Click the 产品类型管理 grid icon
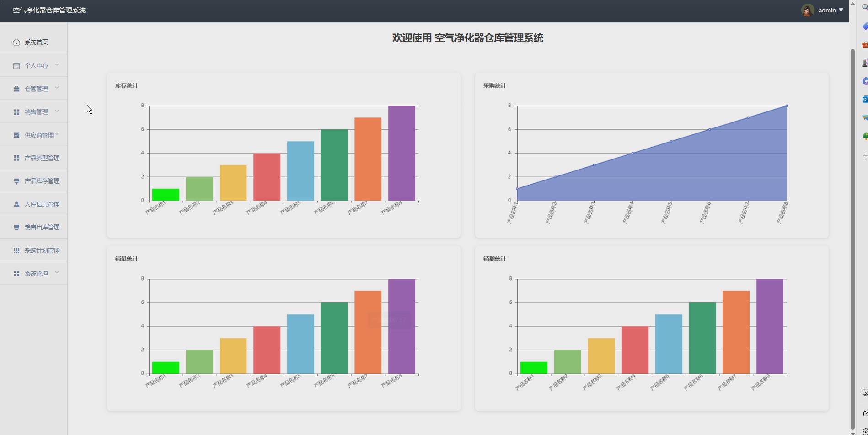The image size is (868, 435). pyautogui.click(x=16, y=158)
